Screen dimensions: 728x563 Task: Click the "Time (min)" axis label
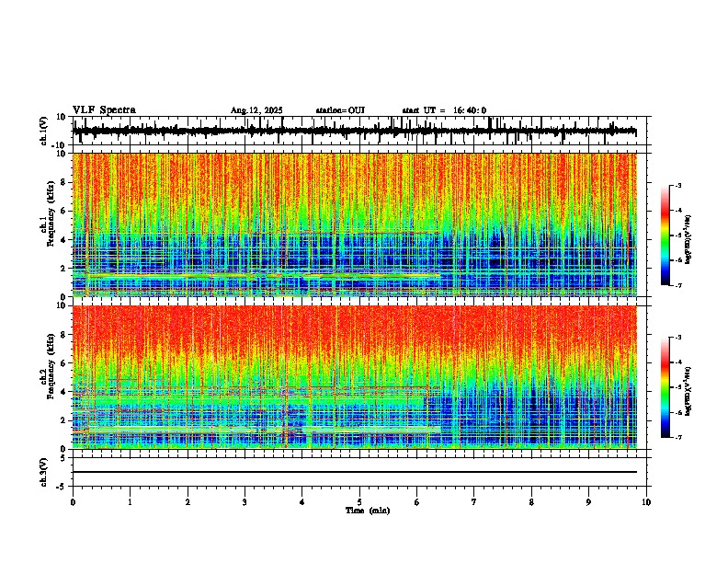tap(368, 511)
